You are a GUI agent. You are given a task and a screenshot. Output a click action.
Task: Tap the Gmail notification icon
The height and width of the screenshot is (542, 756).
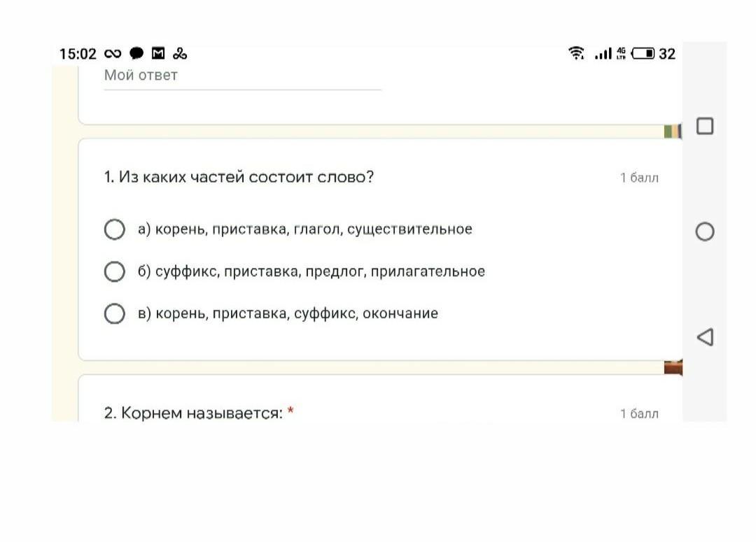pyautogui.click(x=158, y=53)
